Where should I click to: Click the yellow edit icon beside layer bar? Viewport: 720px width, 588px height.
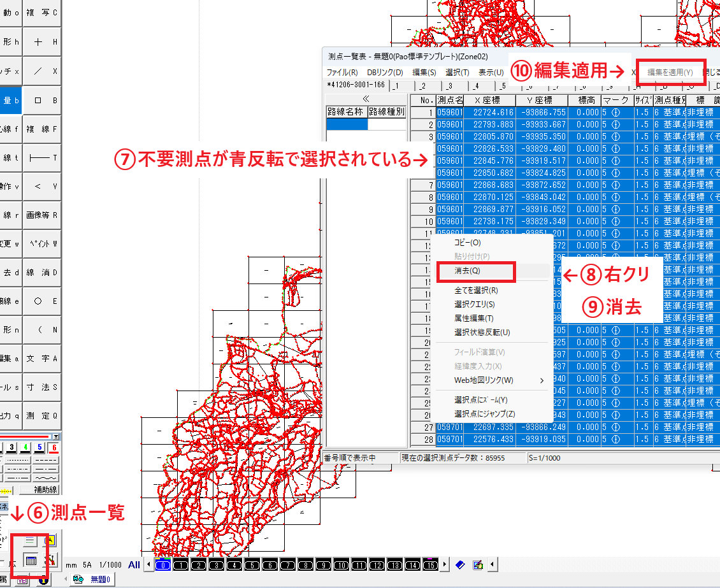[477, 564]
